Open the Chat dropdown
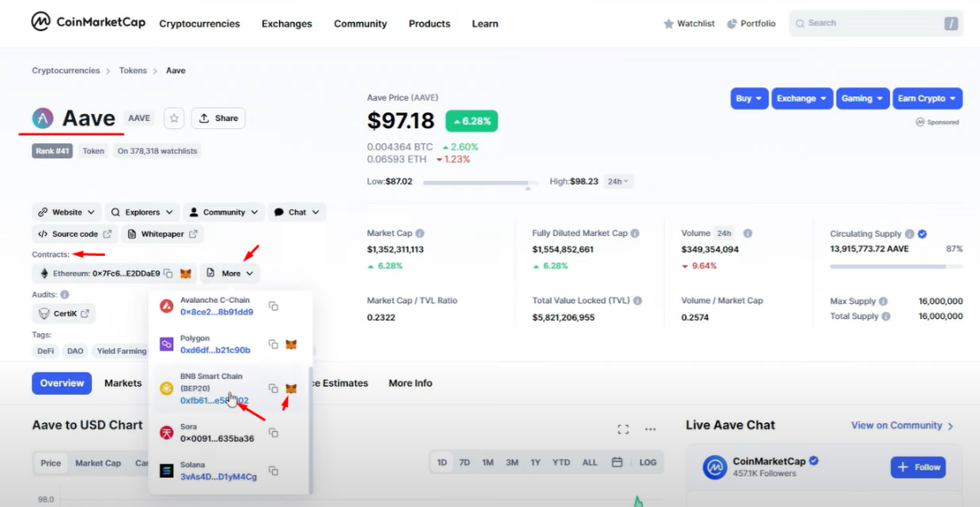 (297, 212)
